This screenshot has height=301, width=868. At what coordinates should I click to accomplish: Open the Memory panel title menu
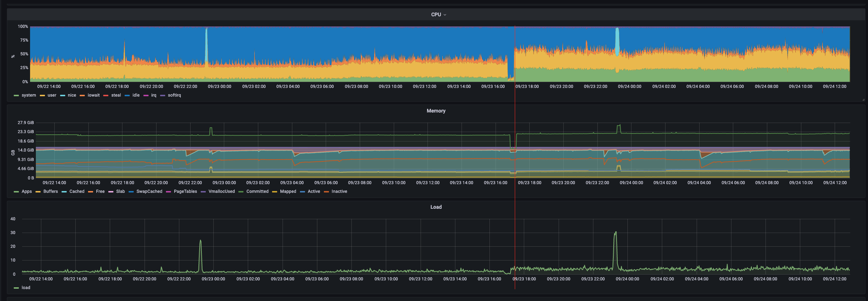coord(436,111)
